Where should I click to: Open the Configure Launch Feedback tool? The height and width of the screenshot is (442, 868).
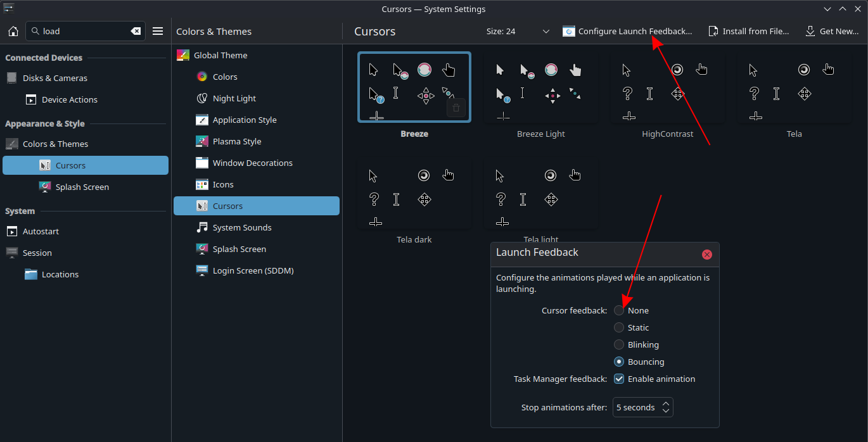(628, 30)
